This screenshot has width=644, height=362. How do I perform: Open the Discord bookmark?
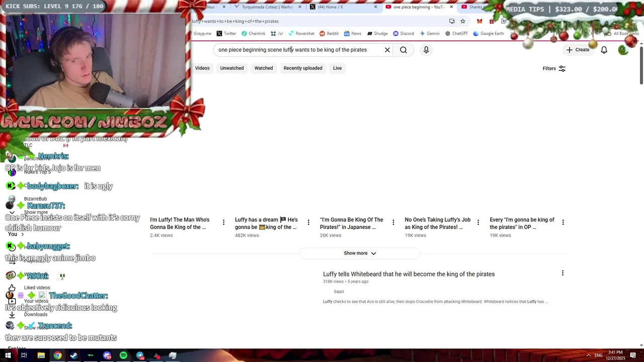404,34
